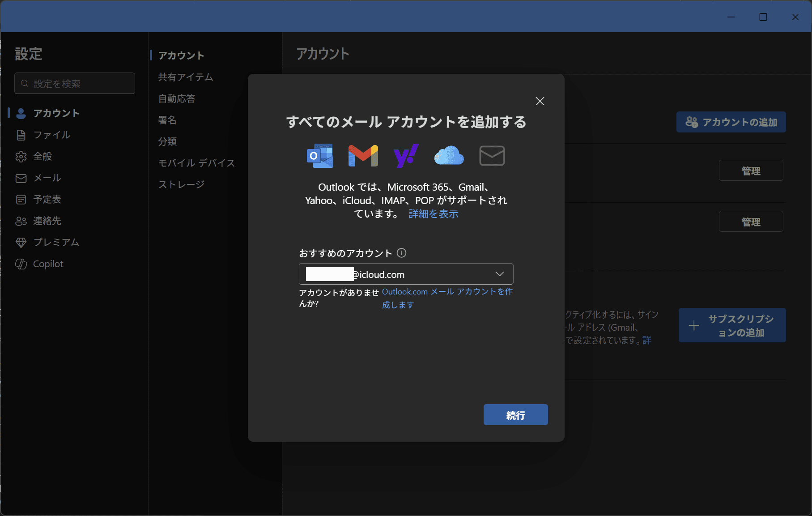812x516 pixels.
Task: Click the アカウントの追加 button
Action: (x=731, y=122)
